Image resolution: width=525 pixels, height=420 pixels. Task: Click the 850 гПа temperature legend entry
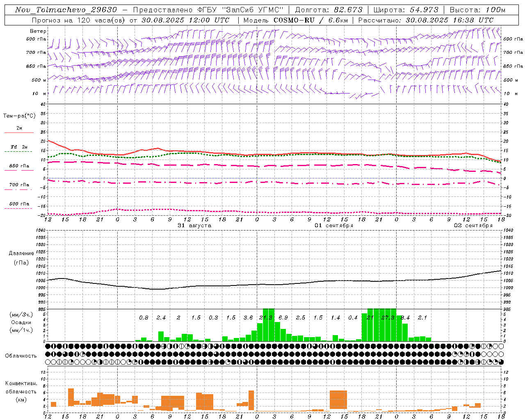pos(19,166)
